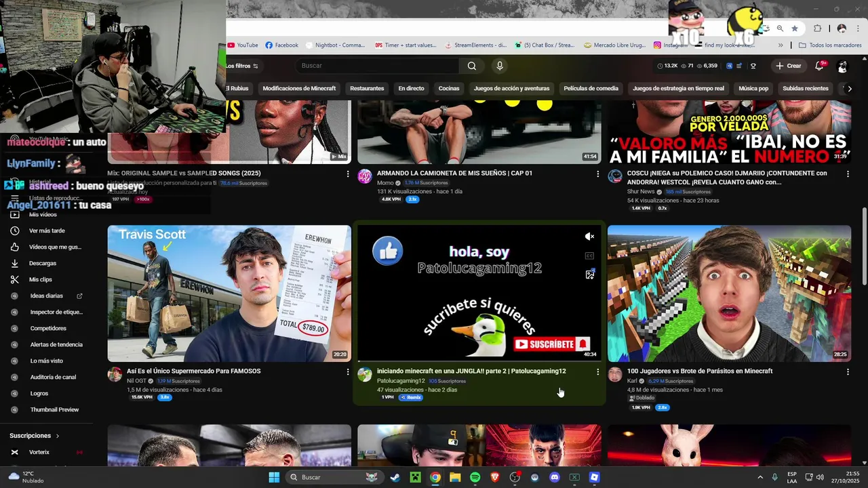Open 'Competidores' sidebar entry

point(47,328)
